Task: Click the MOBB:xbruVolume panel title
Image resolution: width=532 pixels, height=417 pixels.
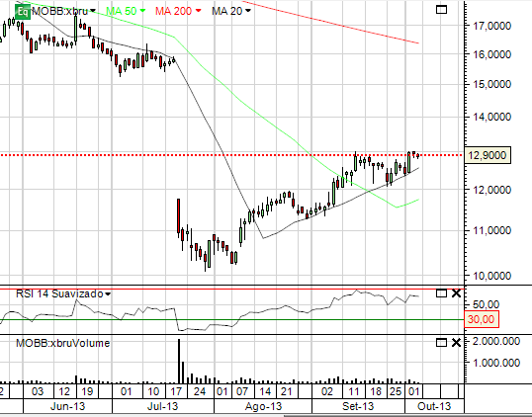Action: (62, 343)
